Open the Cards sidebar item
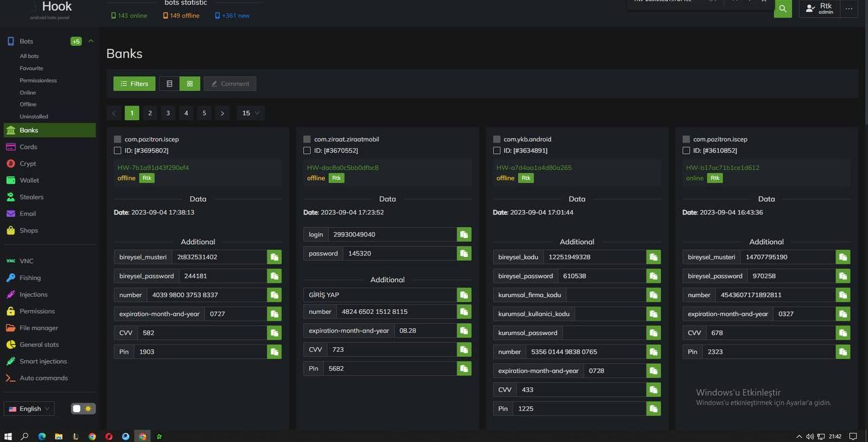Screen dimensions: 868x442 pyautogui.click(x=49, y=147)
